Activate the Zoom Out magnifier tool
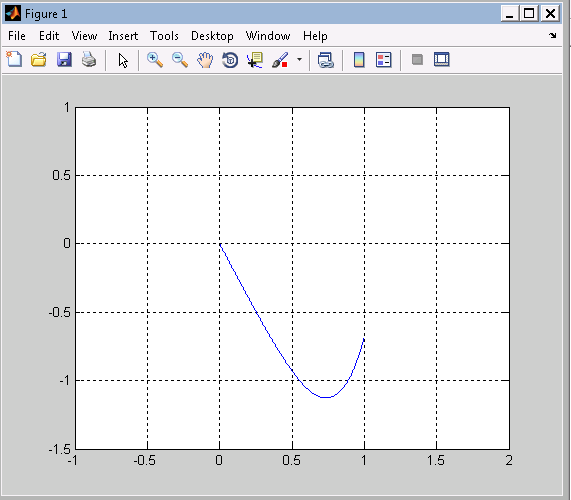 tap(180, 60)
